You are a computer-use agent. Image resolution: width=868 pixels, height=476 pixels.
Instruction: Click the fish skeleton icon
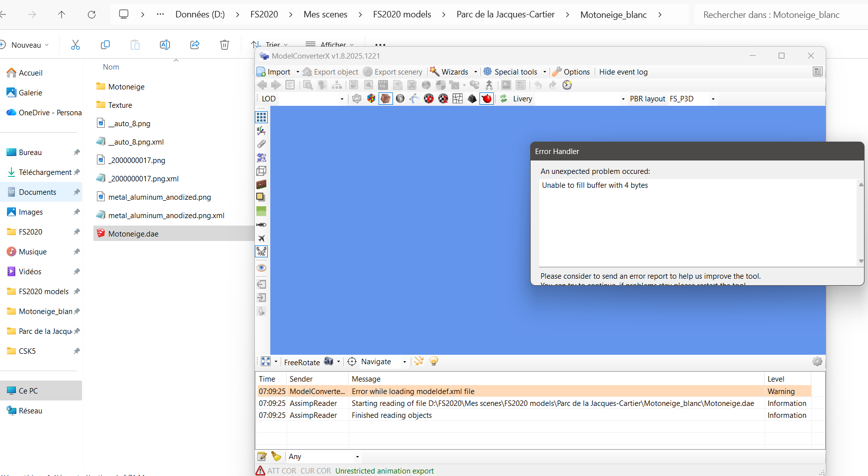261,225
